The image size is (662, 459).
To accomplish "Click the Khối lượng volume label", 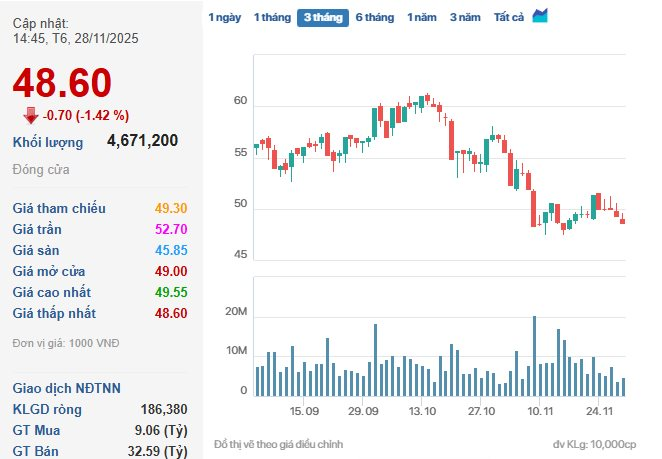I will (48, 142).
